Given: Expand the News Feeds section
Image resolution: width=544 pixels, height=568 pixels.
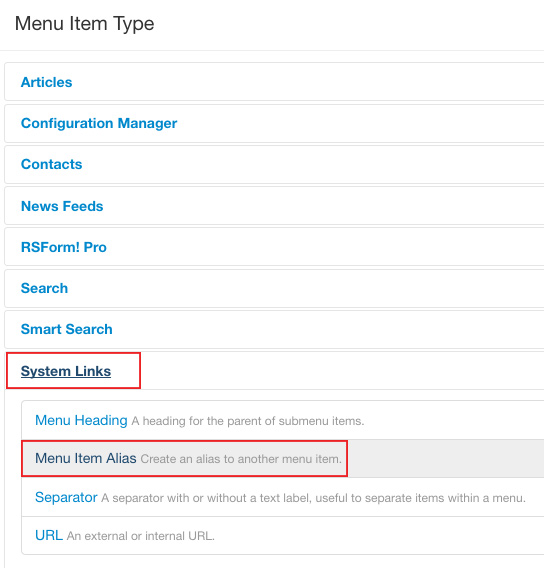Looking at the screenshot, I should click(62, 206).
